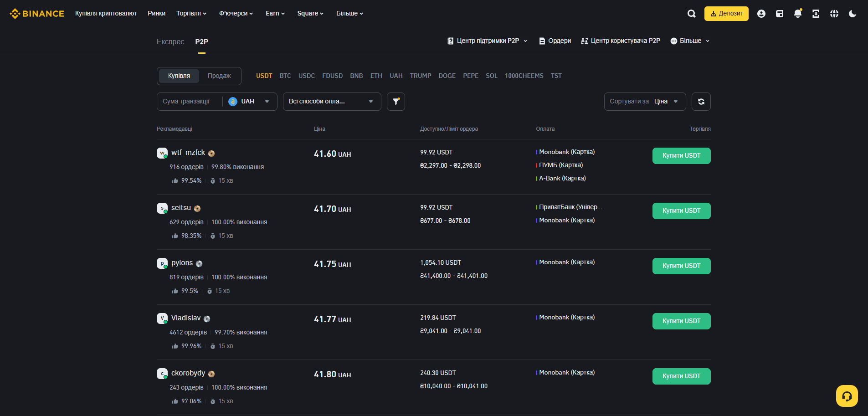Image resolution: width=868 pixels, height=416 pixels.
Task: Click badge icon next to Vladislav
Action: [x=207, y=319]
